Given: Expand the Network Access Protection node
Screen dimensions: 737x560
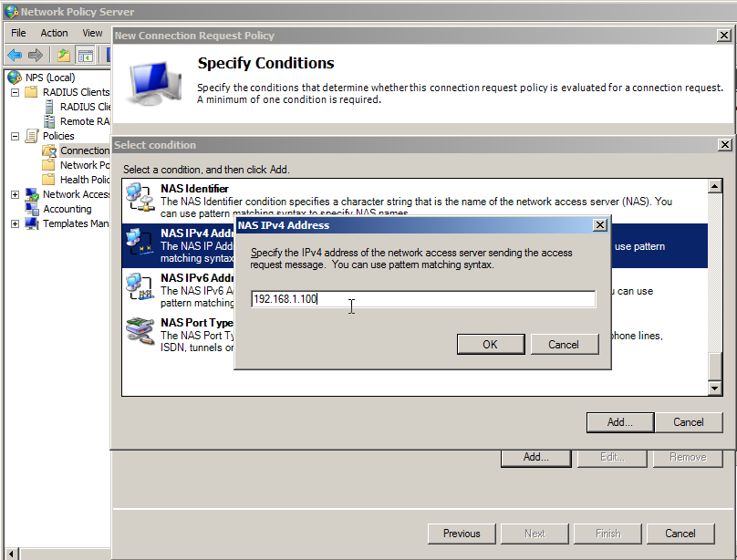Looking at the screenshot, I should (x=14, y=193).
